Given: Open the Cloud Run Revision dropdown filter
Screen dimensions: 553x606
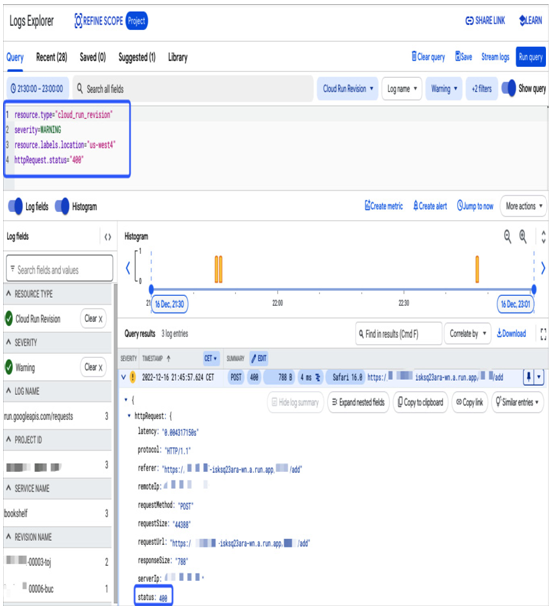Looking at the screenshot, I should click(x=347, y=89).
